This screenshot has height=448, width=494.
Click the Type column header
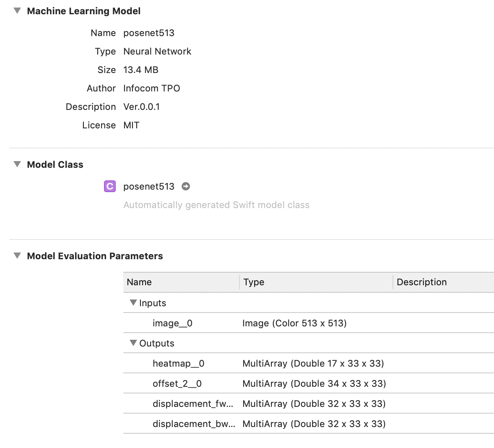point(254,282)
